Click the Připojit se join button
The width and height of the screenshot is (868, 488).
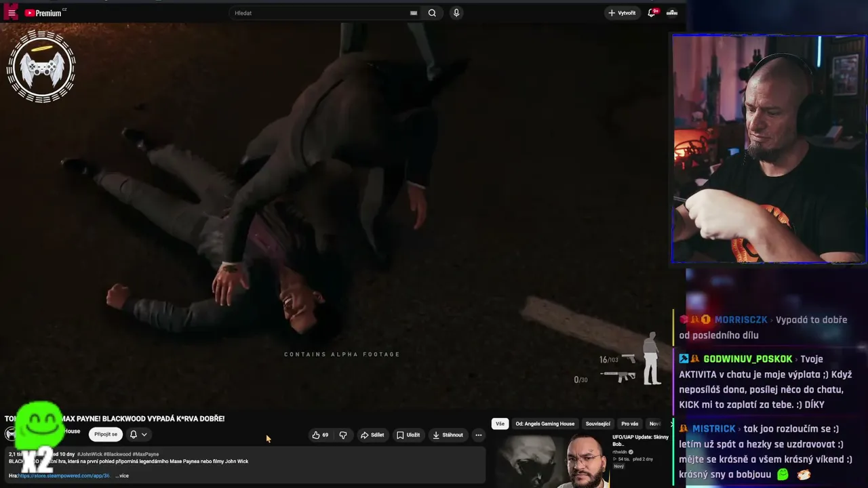pyautogui.click(x=106, y=434)
